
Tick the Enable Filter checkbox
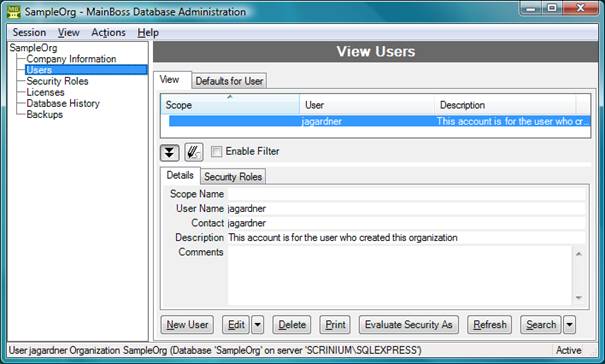pos(216,152)
